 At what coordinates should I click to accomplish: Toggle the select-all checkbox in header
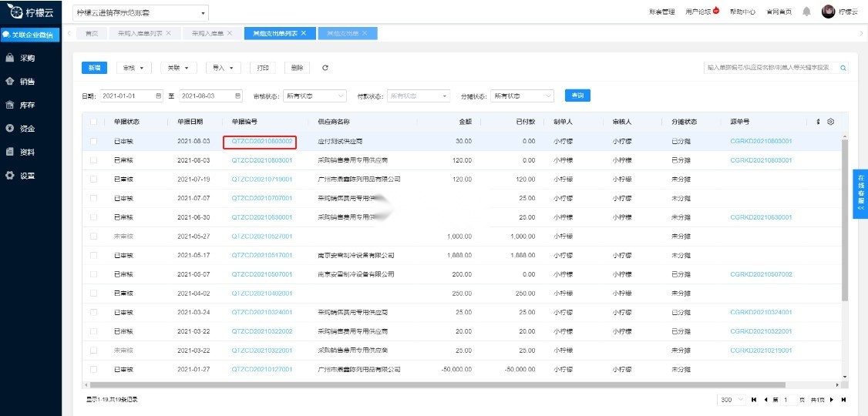93,122
